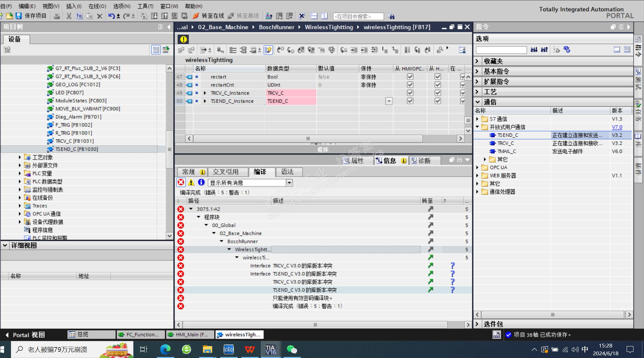644x358 pixels.
Task: Open File Explorer from the taskbar
Action: pyautogui.click(x=207, y=349)
